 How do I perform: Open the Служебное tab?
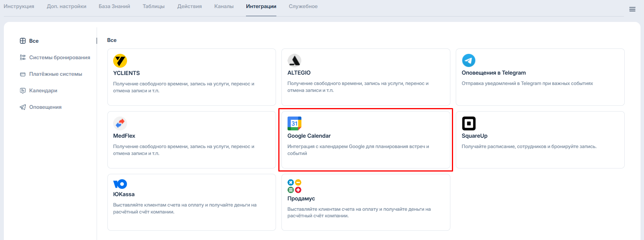point(303,7)
